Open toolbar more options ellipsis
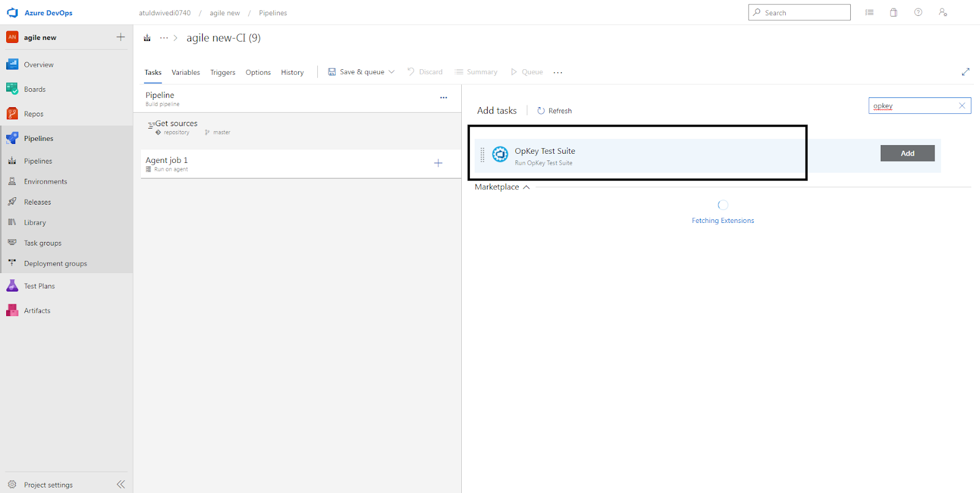 pyautogui.click(x=557, y=72)
